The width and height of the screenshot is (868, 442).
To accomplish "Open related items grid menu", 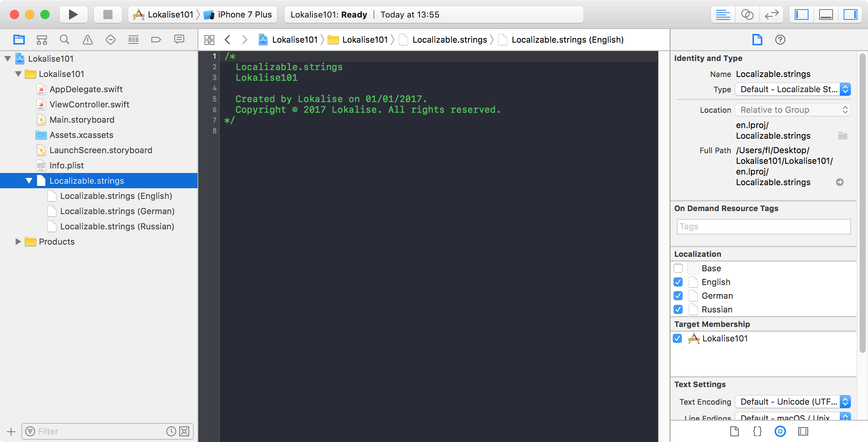I will click(209, 40).
